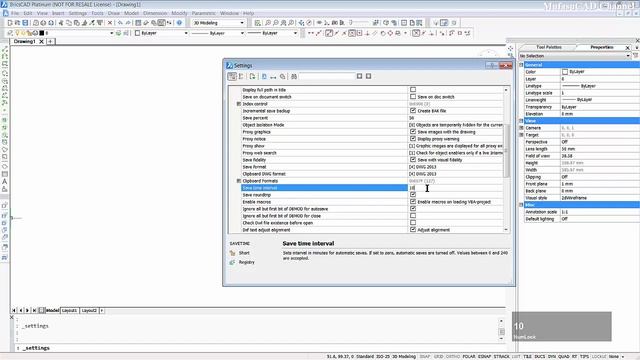Click the find previous square icon beside Settings search
640x360 pixels.
[359, 76]
